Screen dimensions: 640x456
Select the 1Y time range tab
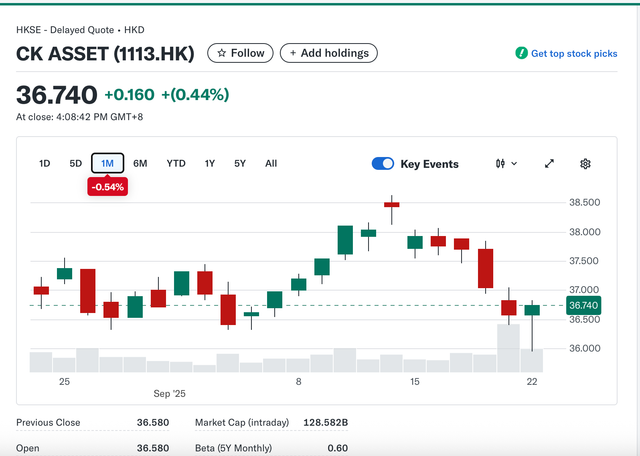(209, 164)
